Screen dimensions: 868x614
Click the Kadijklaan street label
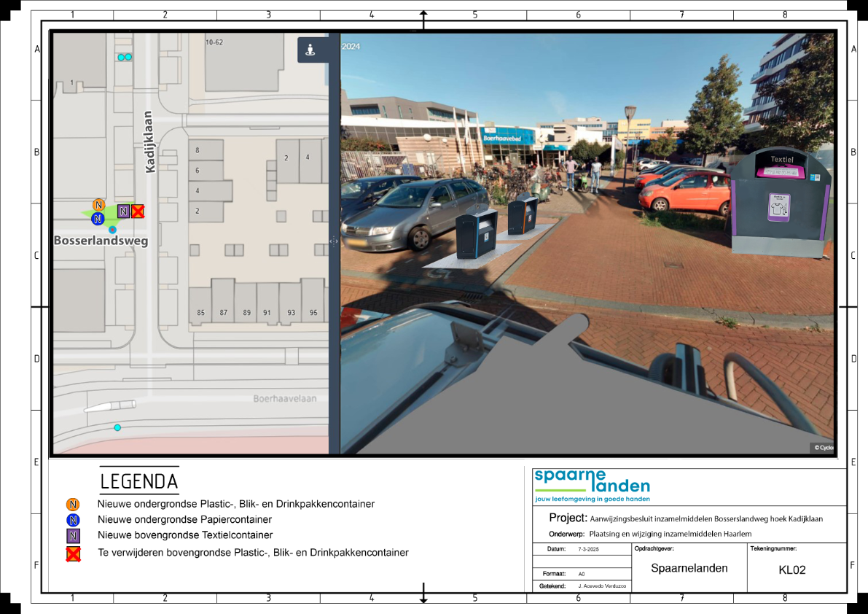coord(150,141)
